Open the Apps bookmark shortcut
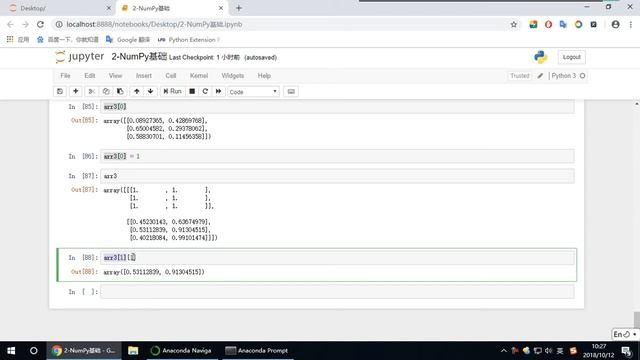 (x=18, y=40)
